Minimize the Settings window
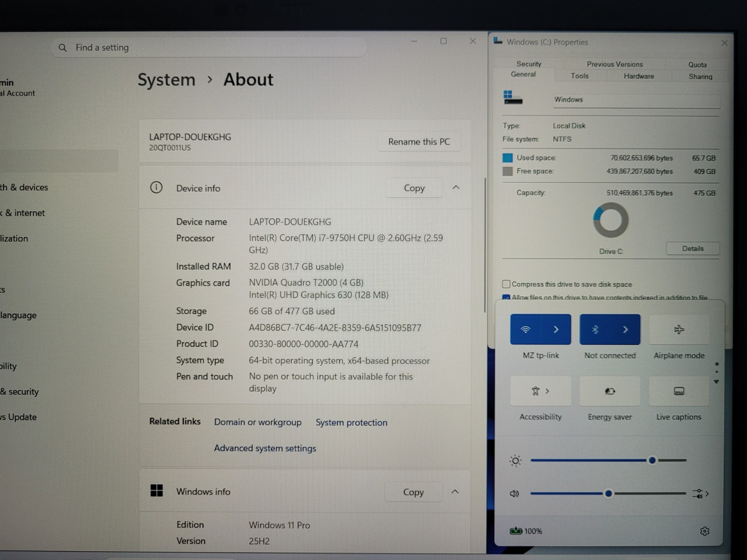This screenshot has width=747, height=560. pos(414,41)
